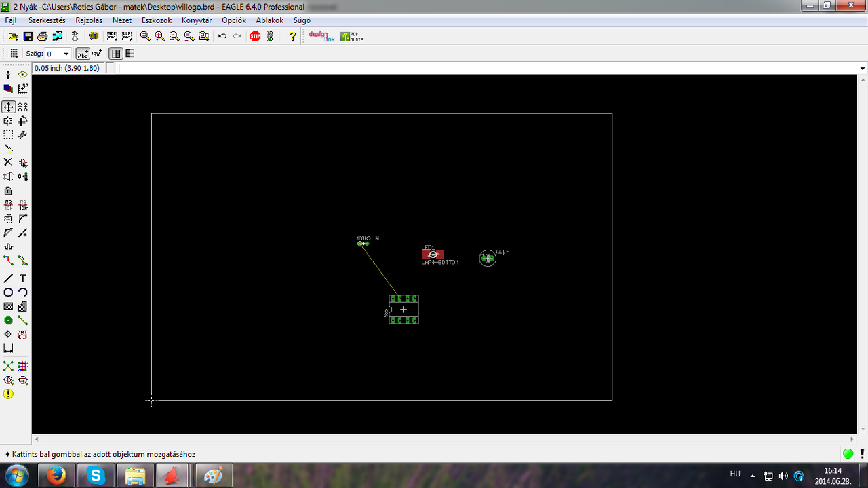Viewport: 868px width, 488px height.
Task: Select the Ripup tool
Action: point(22,261)
